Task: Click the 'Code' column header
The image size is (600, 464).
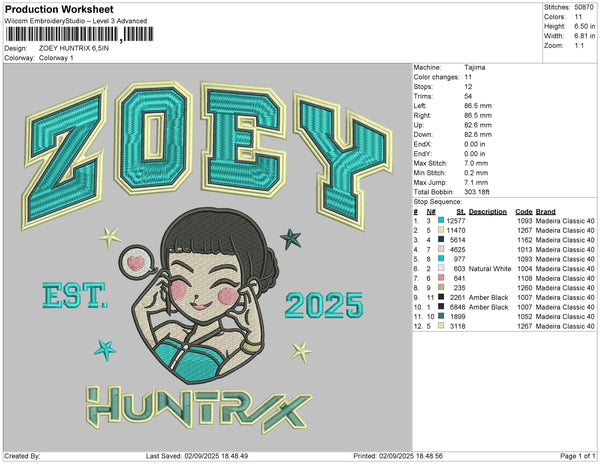Action: point(524,212)
